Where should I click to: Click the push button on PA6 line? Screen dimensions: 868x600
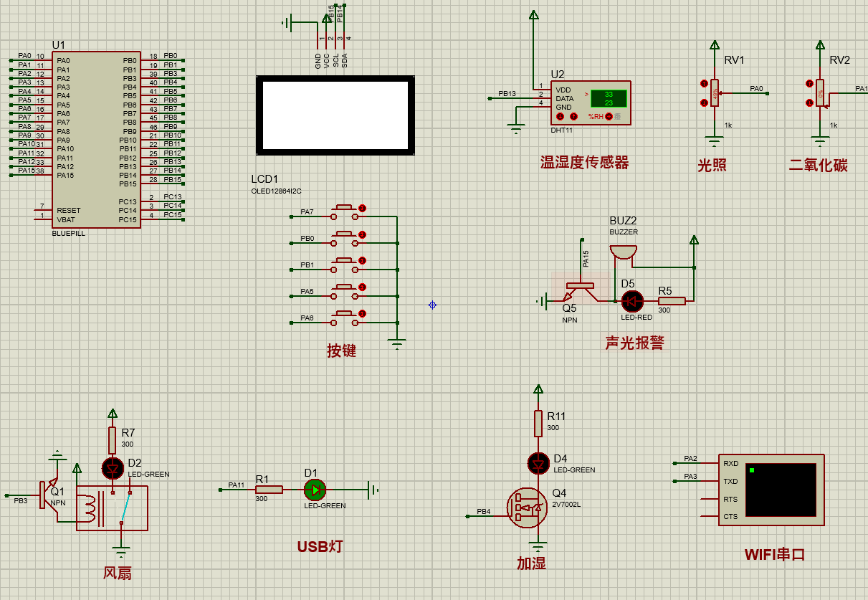point(344,318)
